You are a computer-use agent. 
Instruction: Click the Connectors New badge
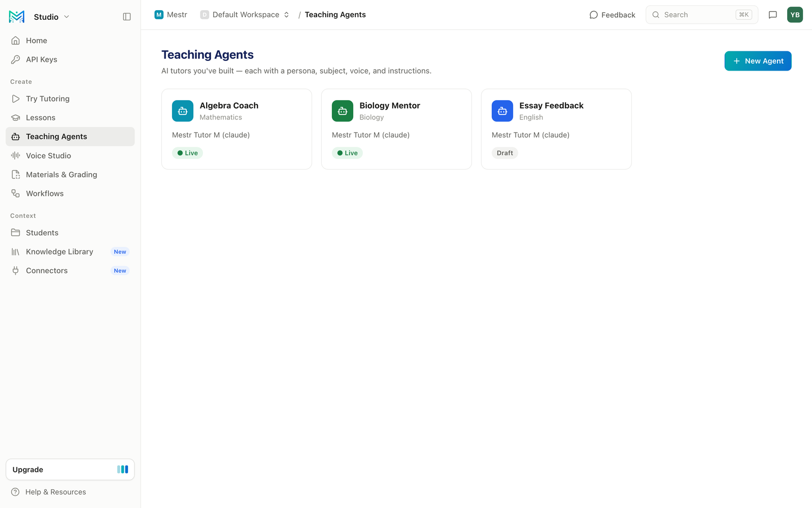click(120, 271)
